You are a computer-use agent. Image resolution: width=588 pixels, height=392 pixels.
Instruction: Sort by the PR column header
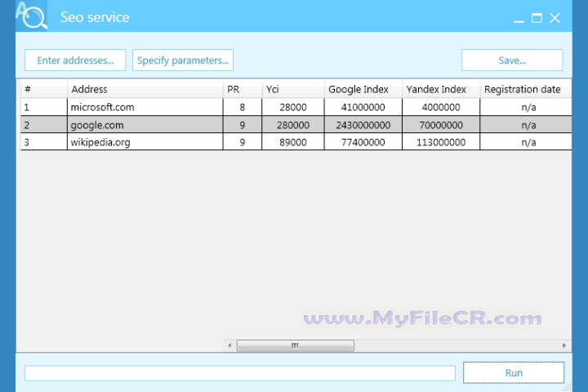(243, 89)
